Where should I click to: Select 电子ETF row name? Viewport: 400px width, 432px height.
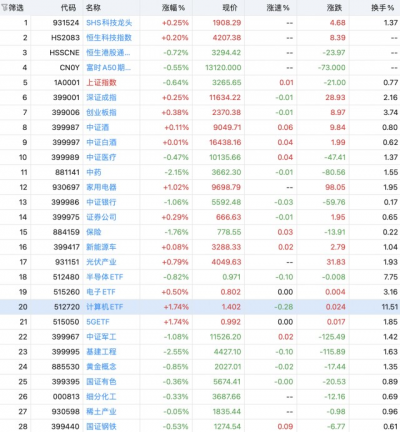coord(101,292)
